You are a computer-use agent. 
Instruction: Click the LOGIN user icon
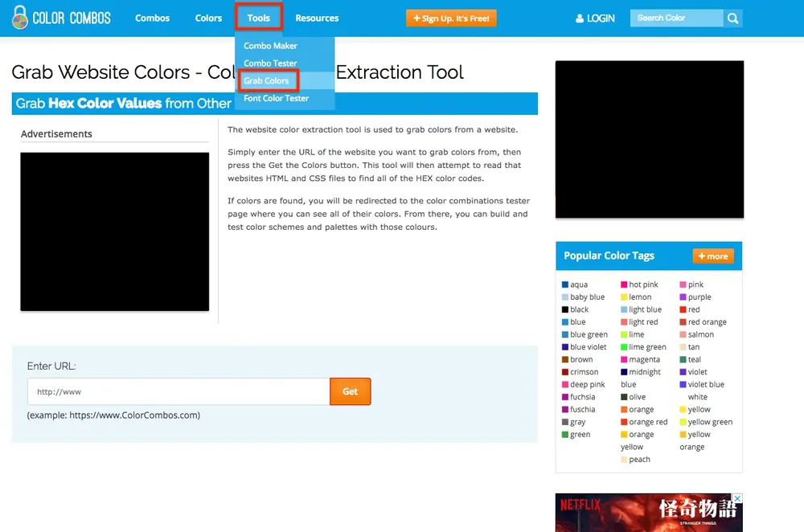pyautogui.click(x=580, y=18)
